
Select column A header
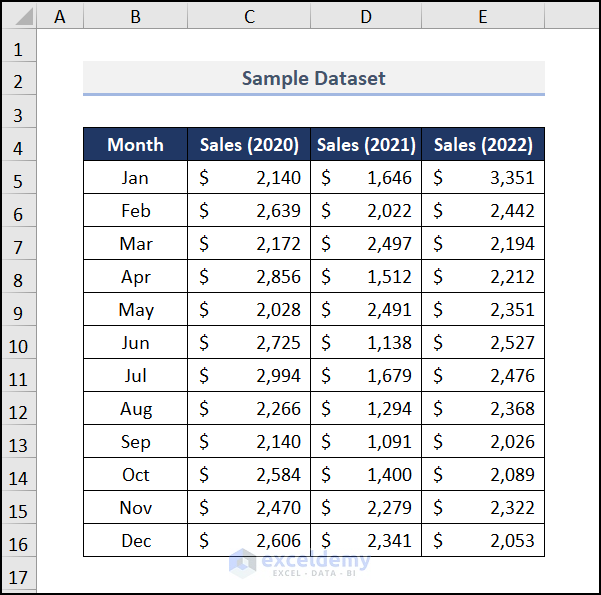coord(59,17)
